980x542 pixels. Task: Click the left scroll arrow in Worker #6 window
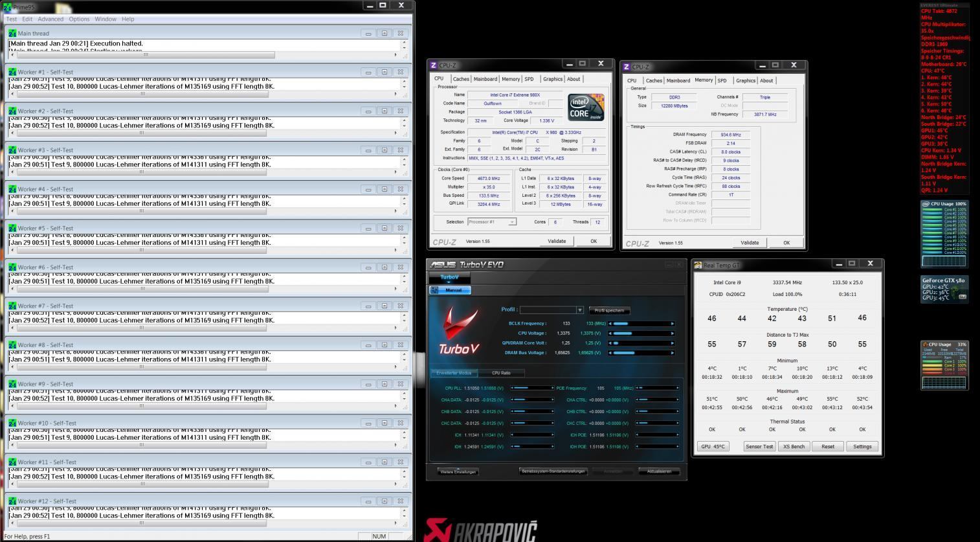tap(12, 289)
